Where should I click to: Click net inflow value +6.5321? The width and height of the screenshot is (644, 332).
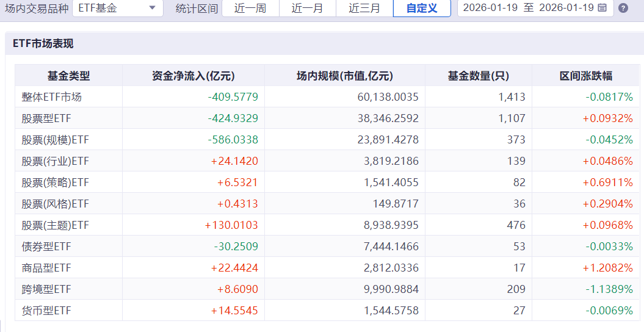click(237, 182)
